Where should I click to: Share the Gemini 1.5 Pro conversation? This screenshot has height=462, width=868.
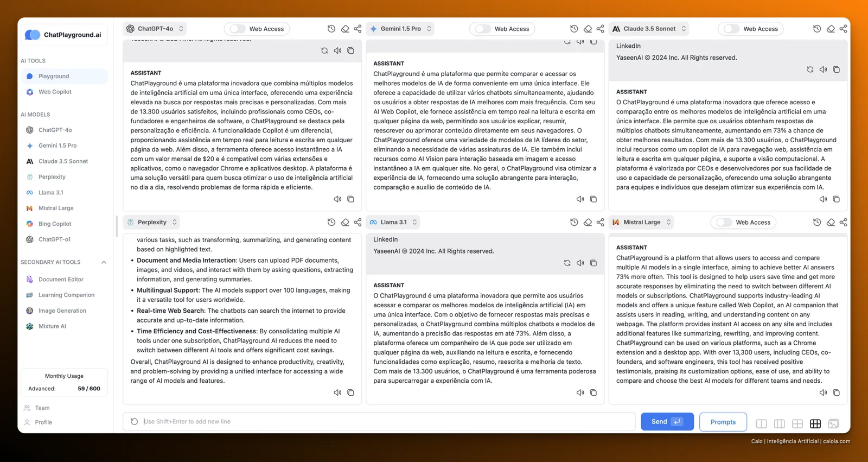tap(600, 29)
